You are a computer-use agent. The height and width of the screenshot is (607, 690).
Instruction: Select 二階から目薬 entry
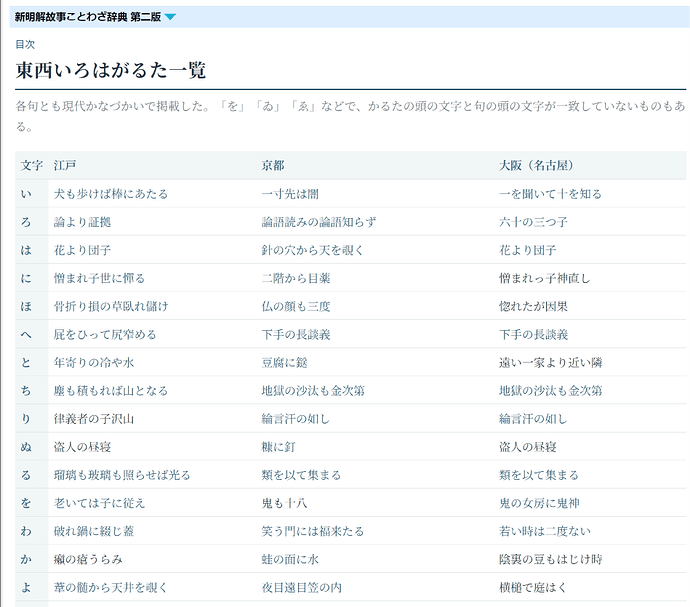tap(296, 278)
